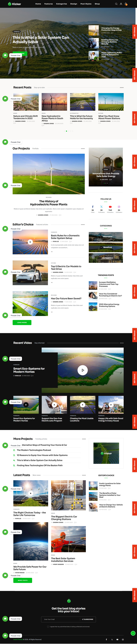Image resolution: width=137 pixels, height=644 pixels.
Task: Check the data collection consent checkbox
Action: [x=48, y=626]
